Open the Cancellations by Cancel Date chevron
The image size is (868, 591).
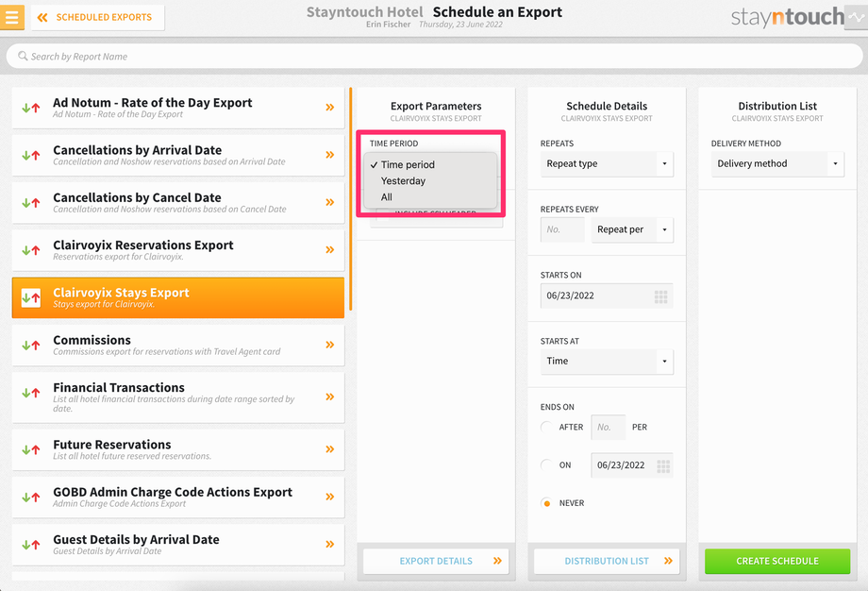tap(330, 202)
